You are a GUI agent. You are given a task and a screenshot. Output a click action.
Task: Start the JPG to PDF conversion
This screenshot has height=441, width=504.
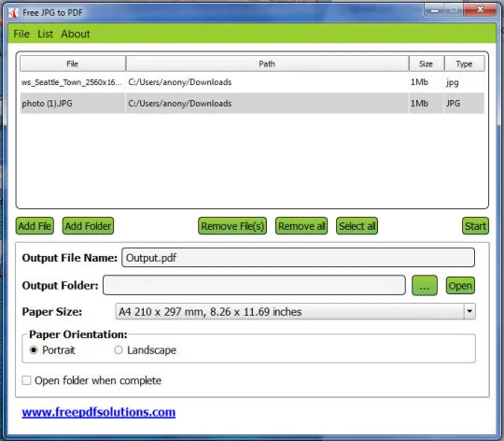click(475, 226)
